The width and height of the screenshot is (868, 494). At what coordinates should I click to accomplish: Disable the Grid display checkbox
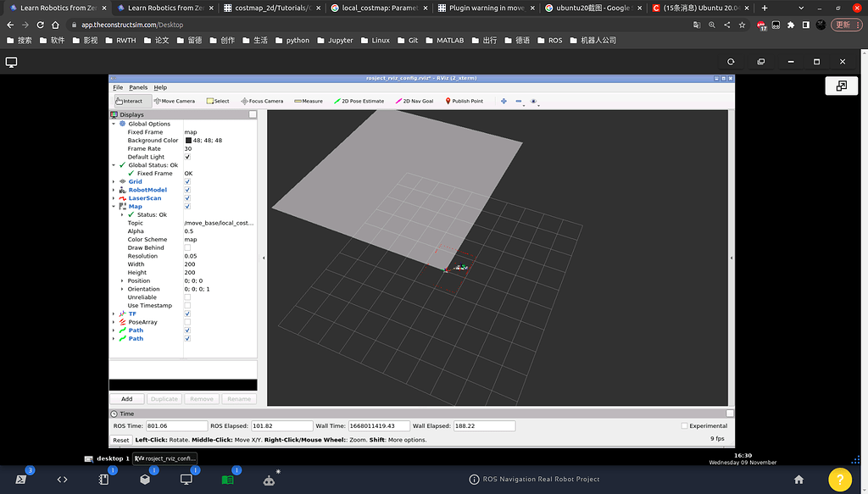pos(187,181)
